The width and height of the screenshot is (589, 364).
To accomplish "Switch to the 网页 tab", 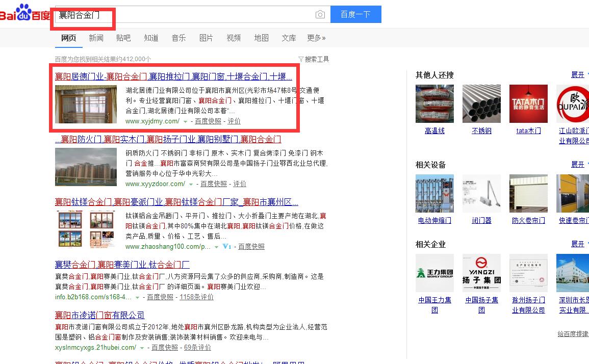I will tap(69, 38).
